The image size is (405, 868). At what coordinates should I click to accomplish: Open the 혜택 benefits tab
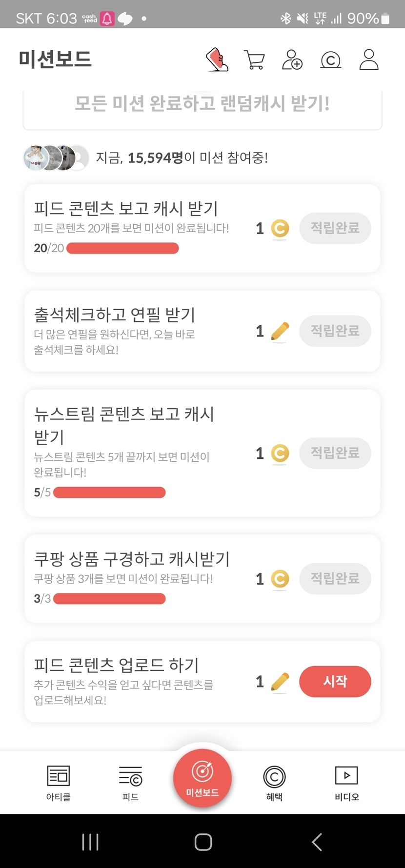point(274,782)
